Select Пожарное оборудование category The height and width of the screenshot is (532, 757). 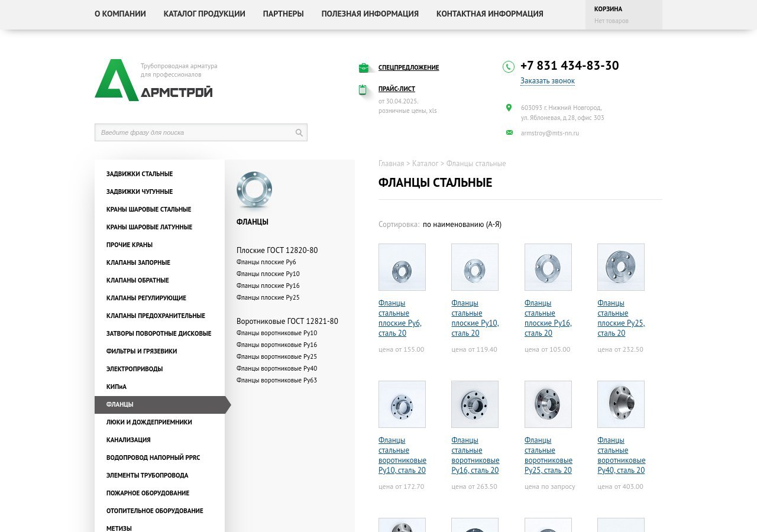[160, 493]
